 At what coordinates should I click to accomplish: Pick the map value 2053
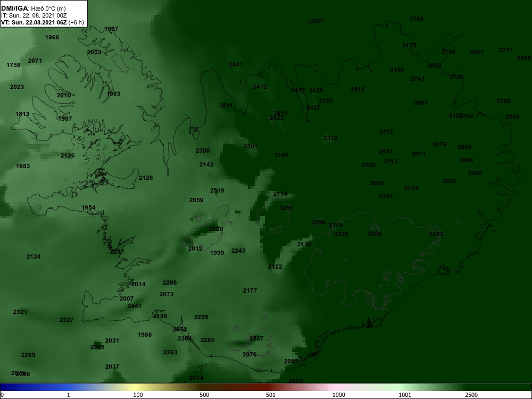pos(94,52)
